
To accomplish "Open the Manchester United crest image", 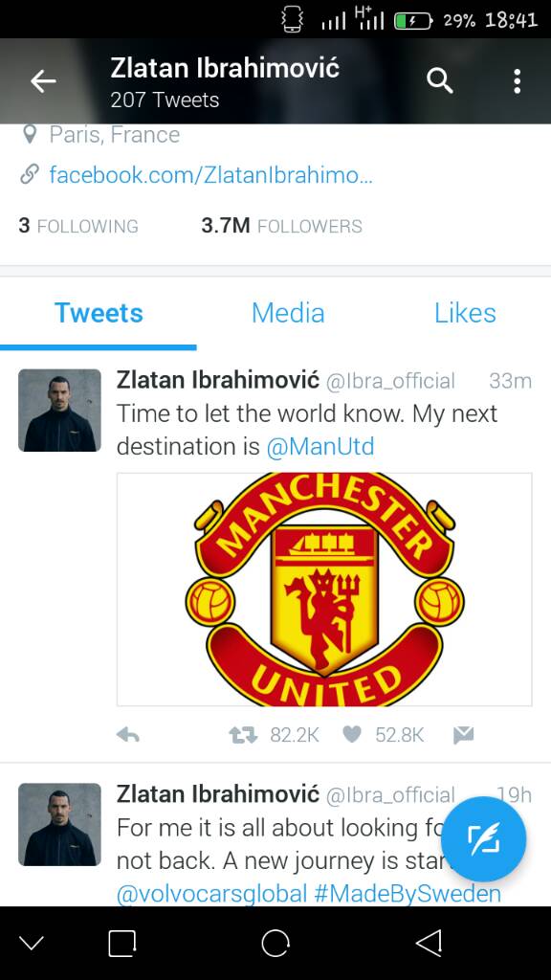I will 324,590.
